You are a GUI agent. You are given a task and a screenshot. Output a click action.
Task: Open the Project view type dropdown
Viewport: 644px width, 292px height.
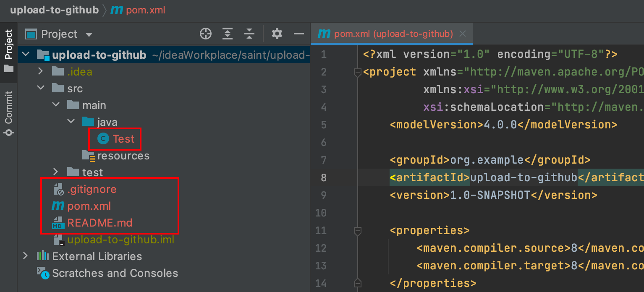point(89,34)
